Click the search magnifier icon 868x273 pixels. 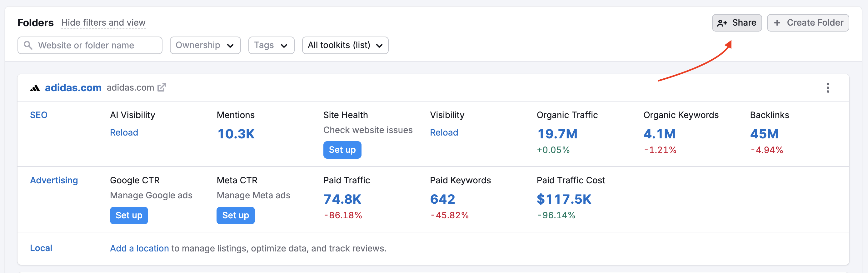[x=28, y=45]
